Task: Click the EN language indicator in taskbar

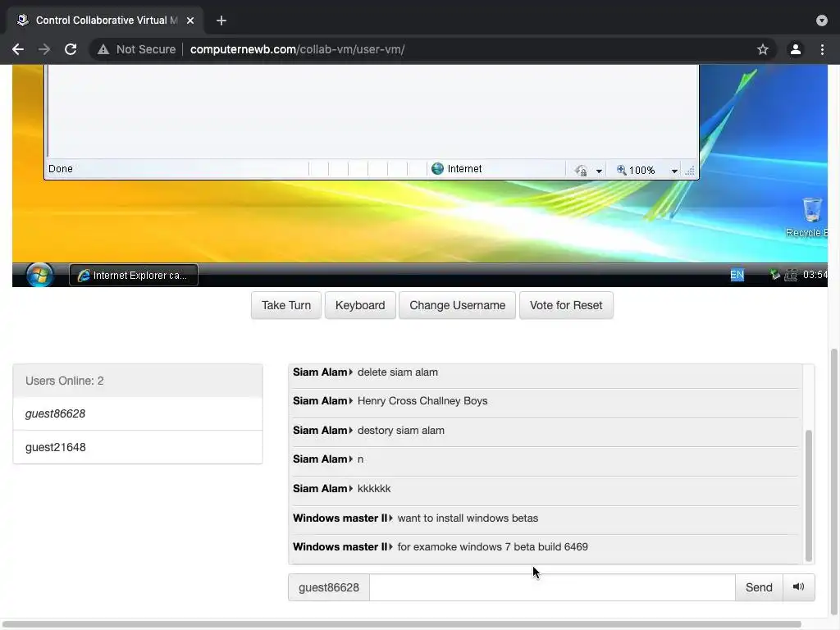Action: pyautogui.click(x=737, y=275)
